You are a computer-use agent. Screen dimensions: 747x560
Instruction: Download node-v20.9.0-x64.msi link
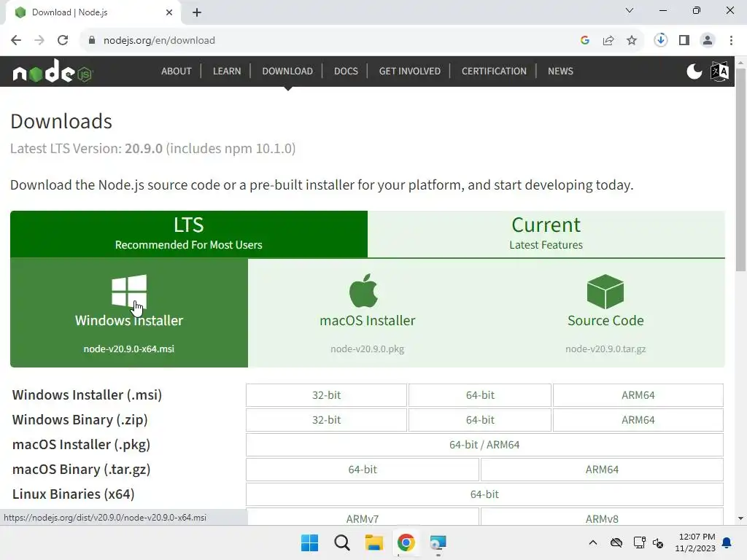tap(128, 349)
